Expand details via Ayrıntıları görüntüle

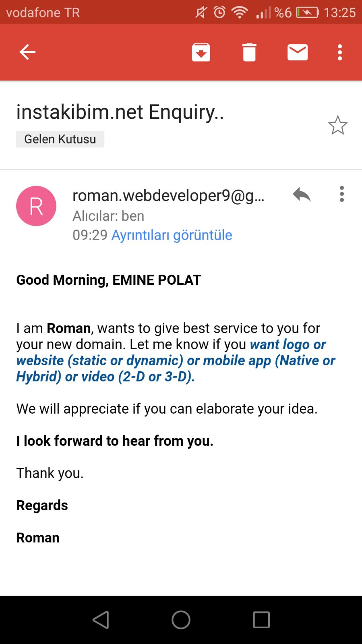(x=172, y=235)
